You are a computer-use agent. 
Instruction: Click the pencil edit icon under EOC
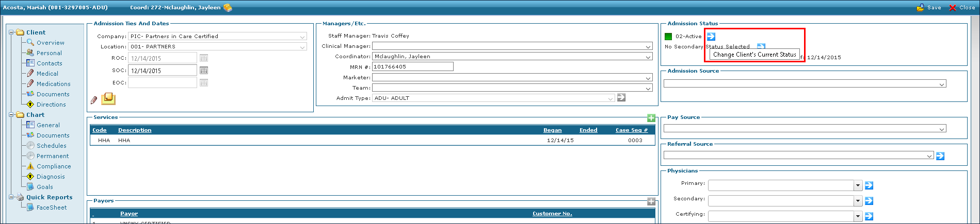point(94,100)
